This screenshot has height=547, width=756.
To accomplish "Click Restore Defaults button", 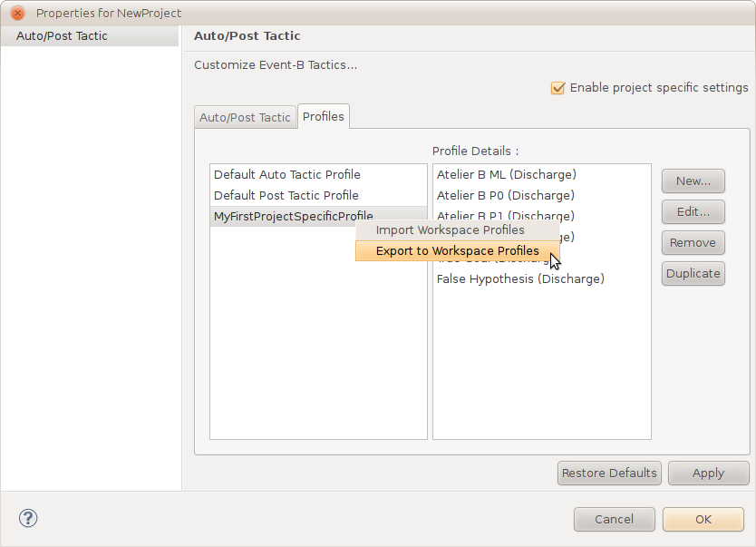I will coord(608,473).
